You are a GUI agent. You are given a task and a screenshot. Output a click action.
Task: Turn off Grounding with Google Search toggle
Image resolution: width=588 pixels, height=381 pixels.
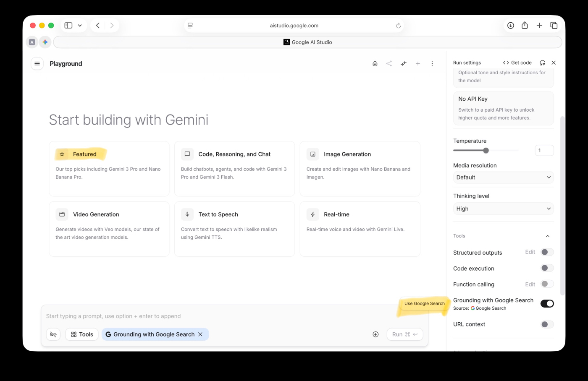click(547, 304)
